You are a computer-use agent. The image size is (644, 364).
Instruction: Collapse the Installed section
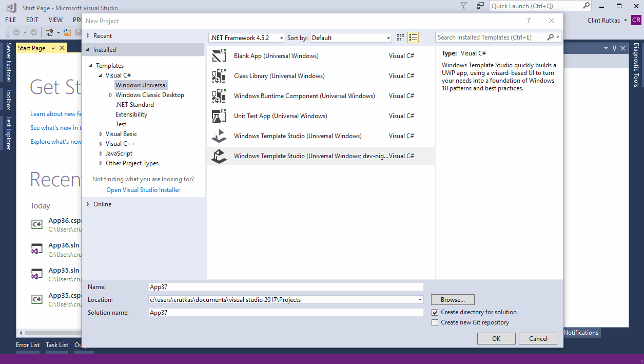coord(88,50)
